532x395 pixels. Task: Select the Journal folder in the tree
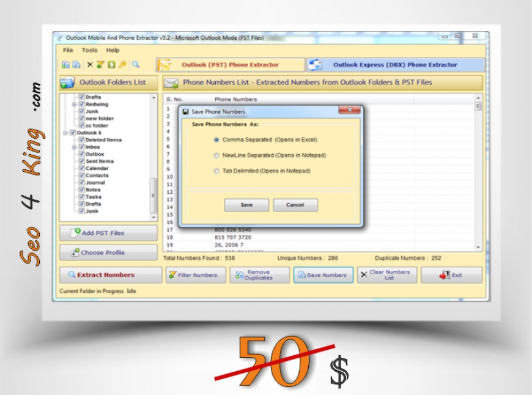95,183
